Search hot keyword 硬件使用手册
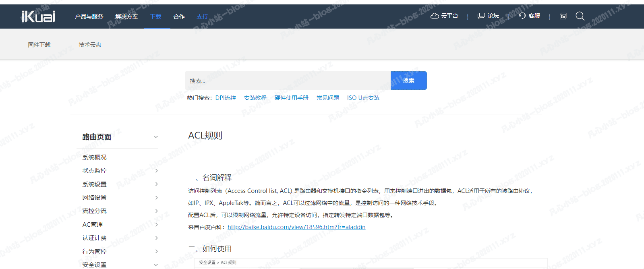 [291, 98]
